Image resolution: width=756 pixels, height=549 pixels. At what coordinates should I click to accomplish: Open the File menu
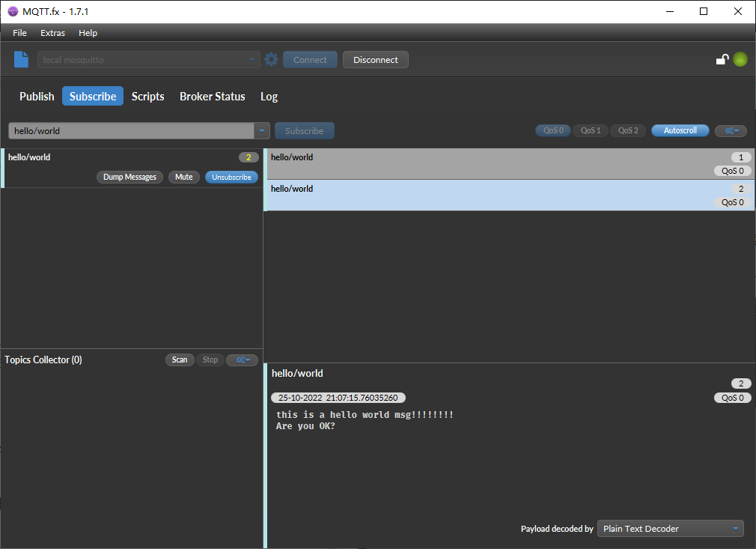click(x=19, y=33)
